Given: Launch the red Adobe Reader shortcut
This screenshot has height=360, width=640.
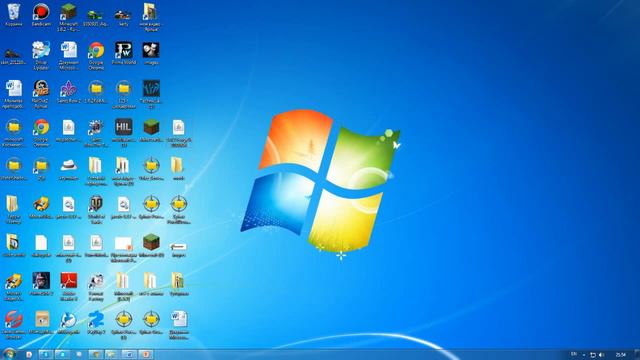Looking at the screenshot, I should [69, 280].
